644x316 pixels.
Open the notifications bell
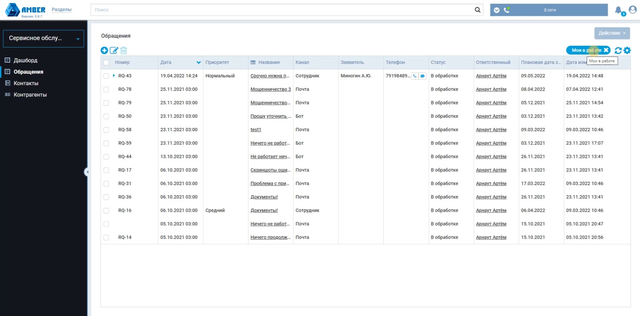[x=619, y=10]
